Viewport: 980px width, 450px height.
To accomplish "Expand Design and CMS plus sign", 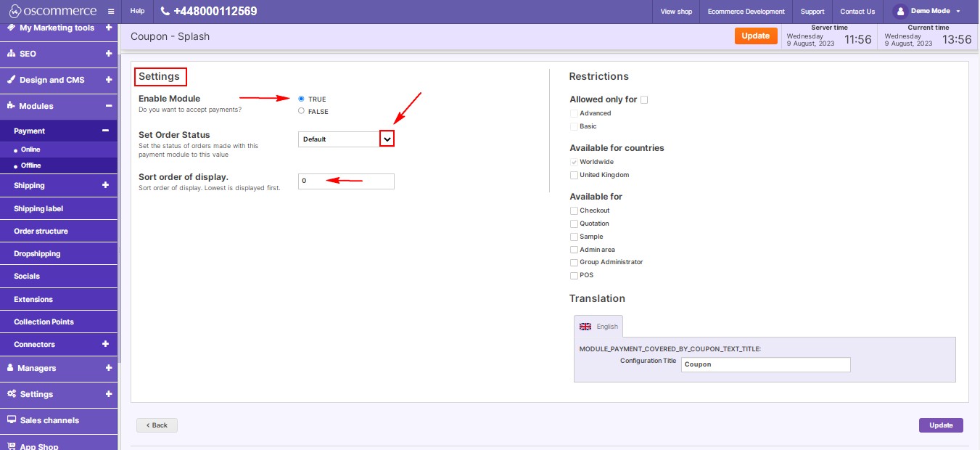I will point(108,80).
